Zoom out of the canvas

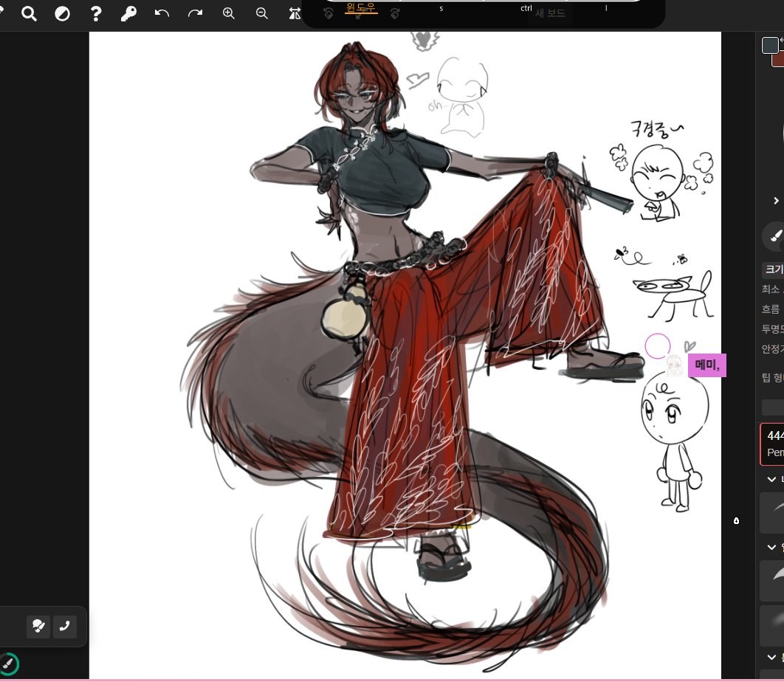262,13
